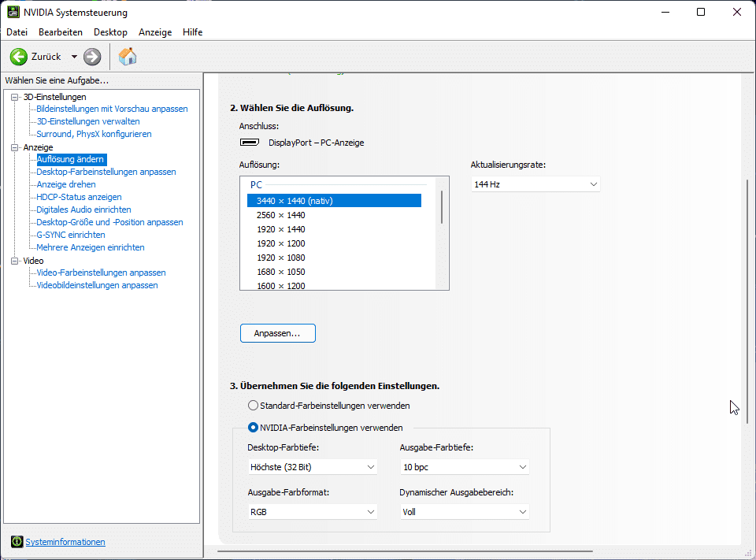Screen dimensions: 756x560
Task: Select resolution 2560 × 1440
Action: coord(281,215)
